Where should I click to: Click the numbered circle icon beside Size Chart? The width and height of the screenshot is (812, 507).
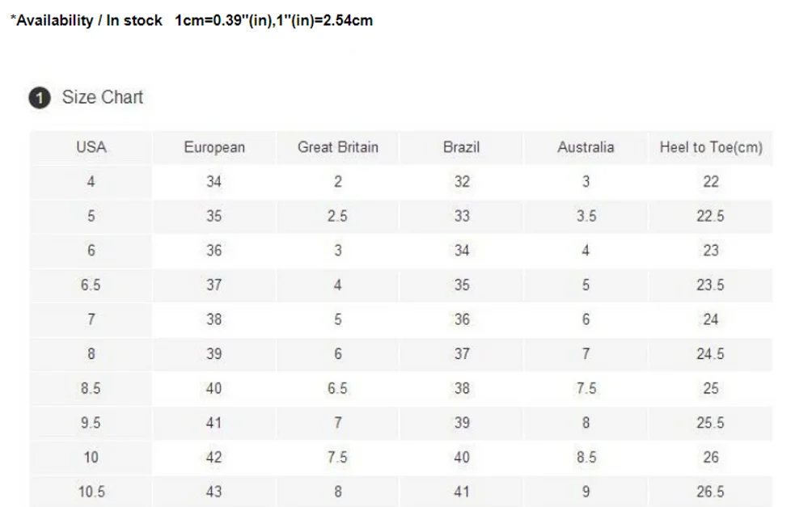40,98
